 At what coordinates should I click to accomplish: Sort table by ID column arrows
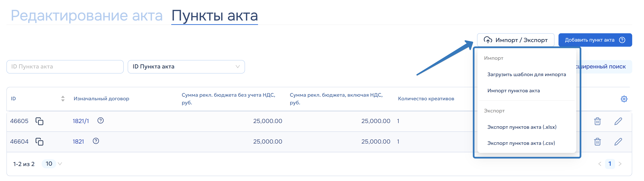63,99
